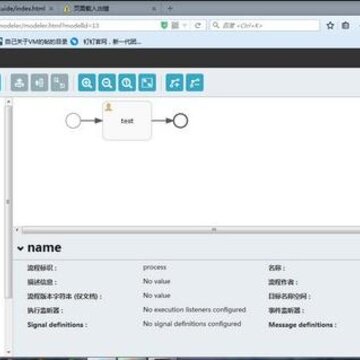Open 'No signal definitions configured' value
The height and width of the screenshot is (360, 360).
click(192, 324)
